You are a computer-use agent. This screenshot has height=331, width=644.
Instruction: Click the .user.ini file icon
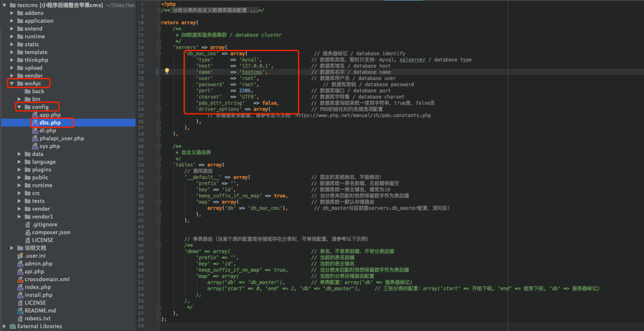click(x=21, y=256)
